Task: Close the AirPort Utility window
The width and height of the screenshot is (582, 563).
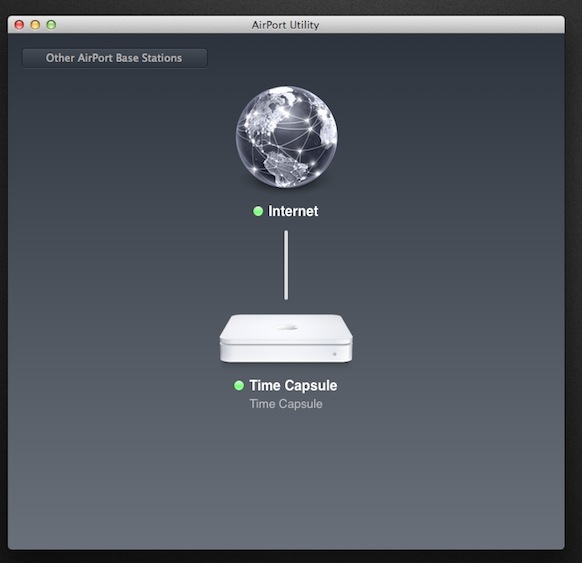Action: pyautogui.click(x=19, y=24)
